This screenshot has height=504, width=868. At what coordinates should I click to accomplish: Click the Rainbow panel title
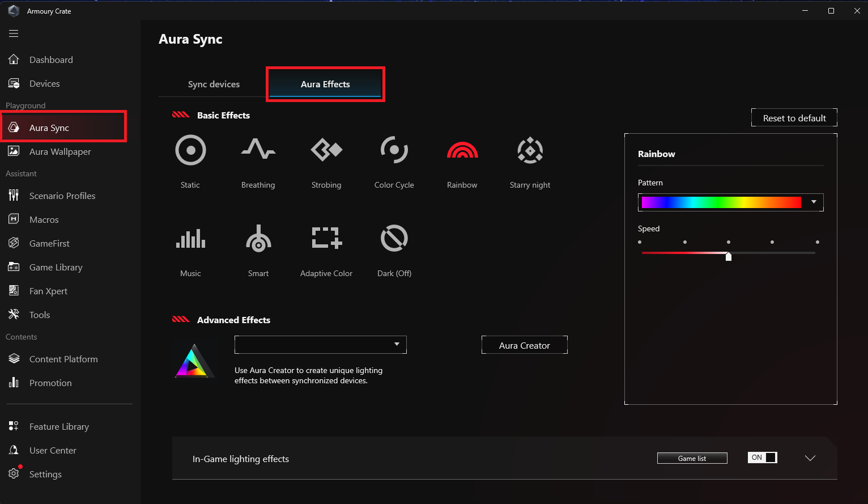(657, 154)
